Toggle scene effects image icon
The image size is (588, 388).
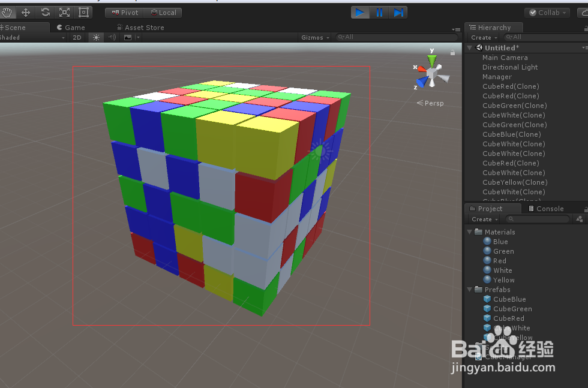128,38
